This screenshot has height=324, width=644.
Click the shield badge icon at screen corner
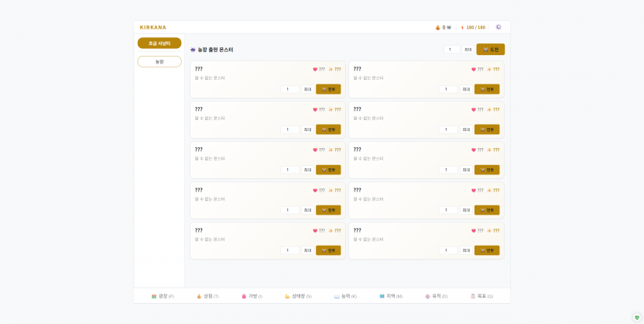pyautogui.click(x=636, y=318)
